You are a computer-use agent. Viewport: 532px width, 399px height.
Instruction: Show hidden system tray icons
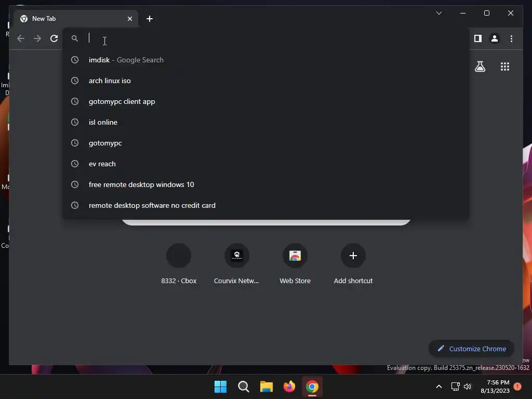438,387
